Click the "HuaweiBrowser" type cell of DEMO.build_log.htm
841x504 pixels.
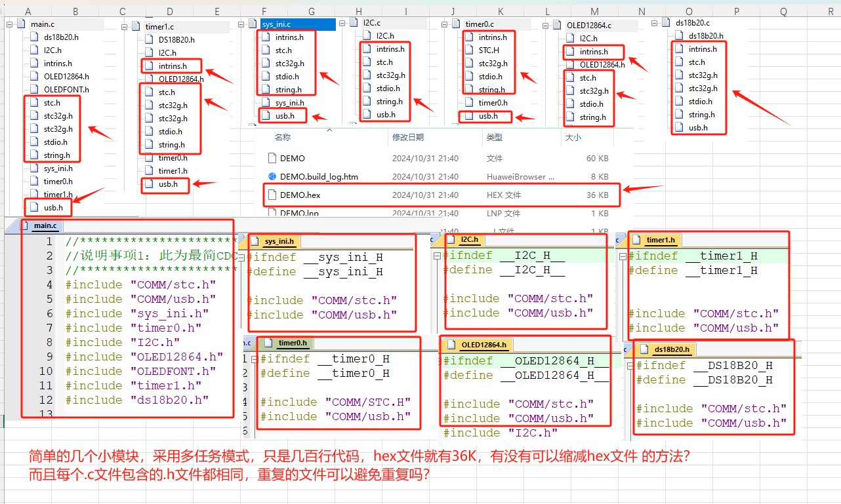tap(520, 176)
